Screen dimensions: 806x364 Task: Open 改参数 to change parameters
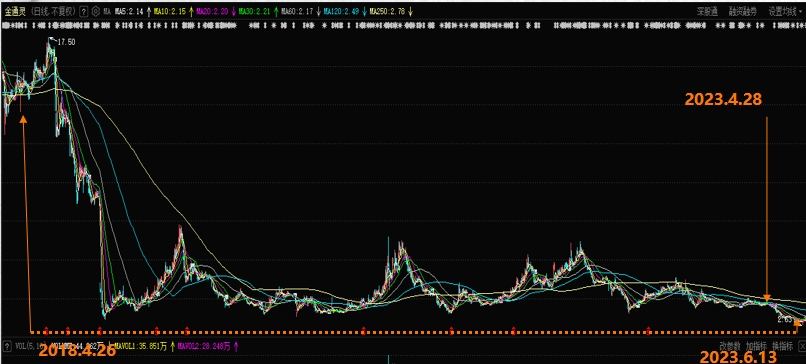click(730, 346)
